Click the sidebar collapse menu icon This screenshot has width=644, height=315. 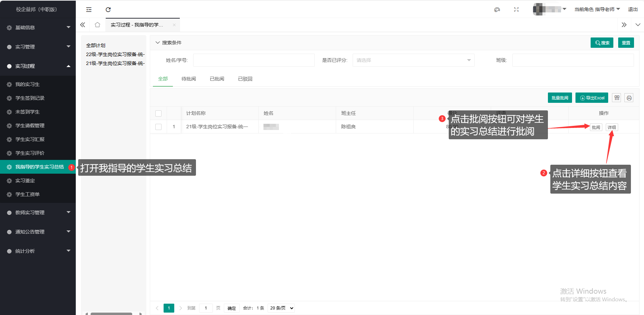point(89,10)
